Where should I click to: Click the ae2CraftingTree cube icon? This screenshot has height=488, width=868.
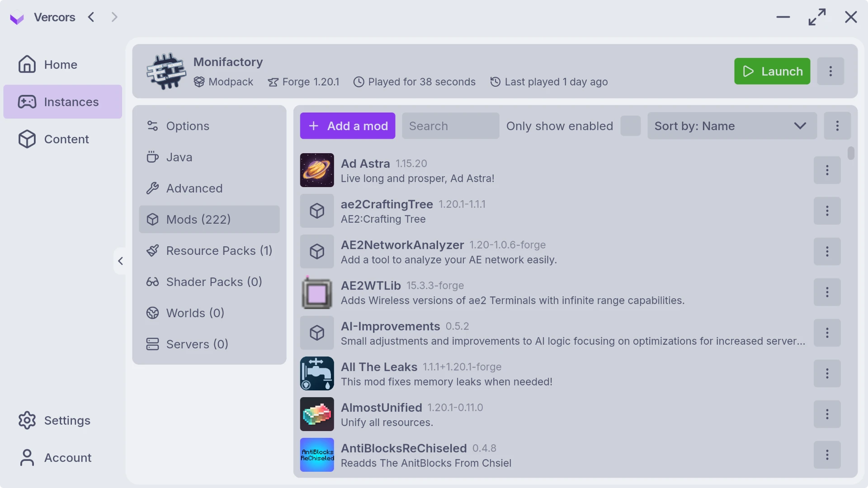click(317, 211)
